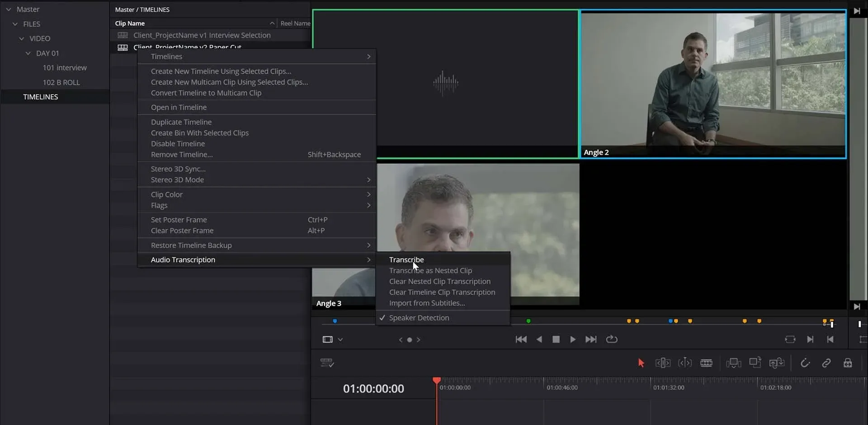Viewport: 868px width, 425px height.
Task: Choose Transcribe from Audio Transcription submenu
Action: coord(443,260)
